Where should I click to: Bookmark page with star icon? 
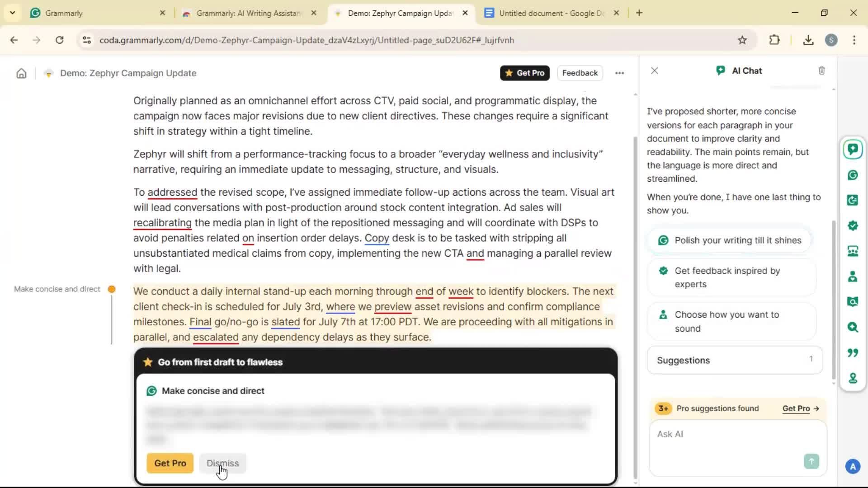click(x=742, y=40)
